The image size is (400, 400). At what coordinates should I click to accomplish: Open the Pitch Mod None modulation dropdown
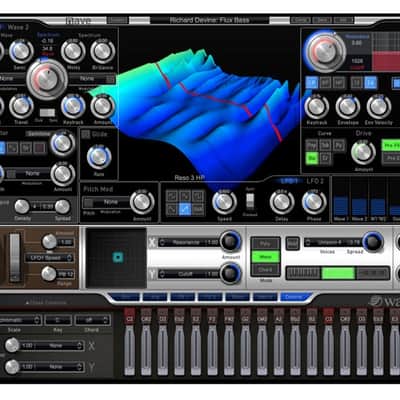[x=111, y=202]
